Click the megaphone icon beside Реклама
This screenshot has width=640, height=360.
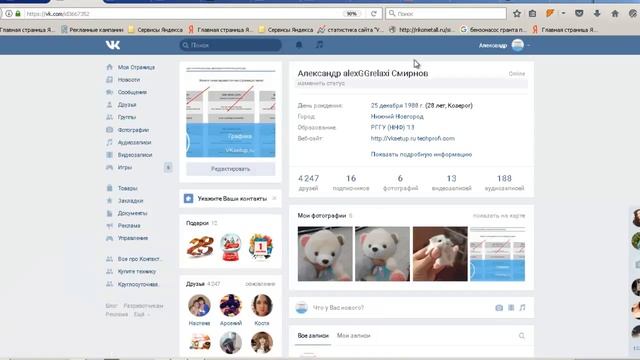tap(109, 226)
